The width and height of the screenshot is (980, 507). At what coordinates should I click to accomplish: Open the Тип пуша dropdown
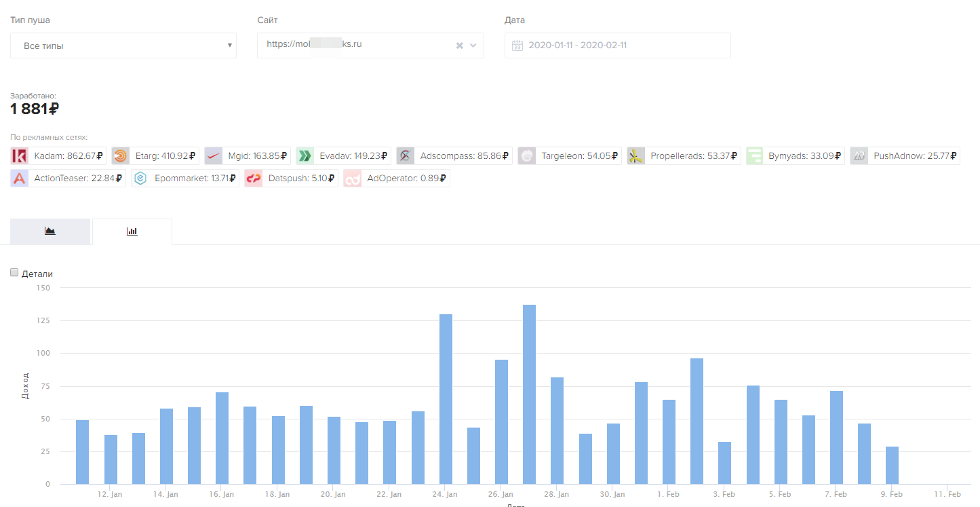tap(123, 45)
